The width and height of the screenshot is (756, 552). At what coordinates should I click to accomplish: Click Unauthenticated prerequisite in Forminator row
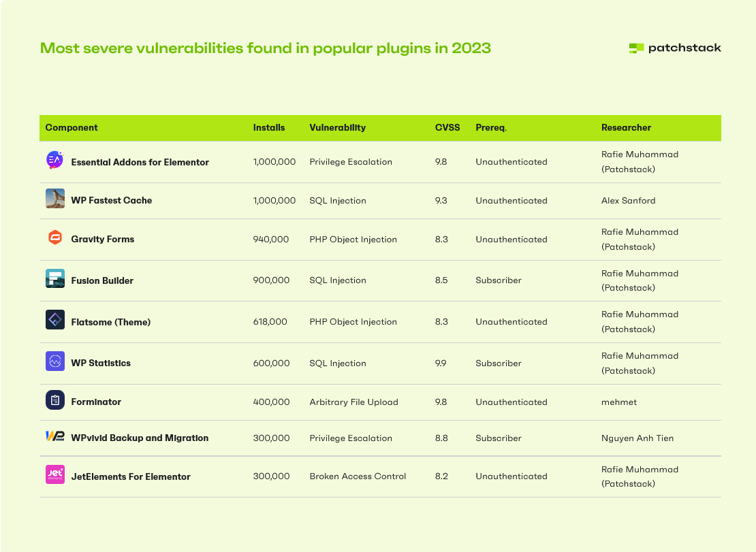click(511, 402)
